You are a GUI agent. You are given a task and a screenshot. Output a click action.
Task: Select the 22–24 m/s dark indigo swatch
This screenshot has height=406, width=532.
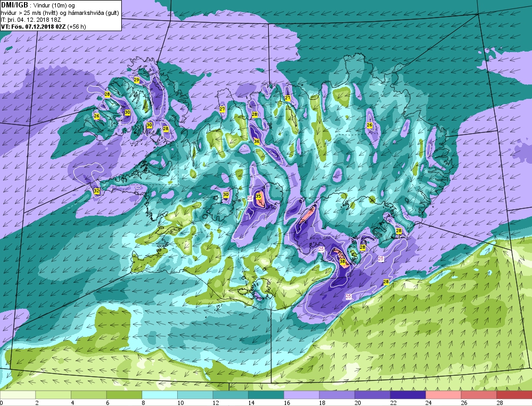click(x=408, y=395)
